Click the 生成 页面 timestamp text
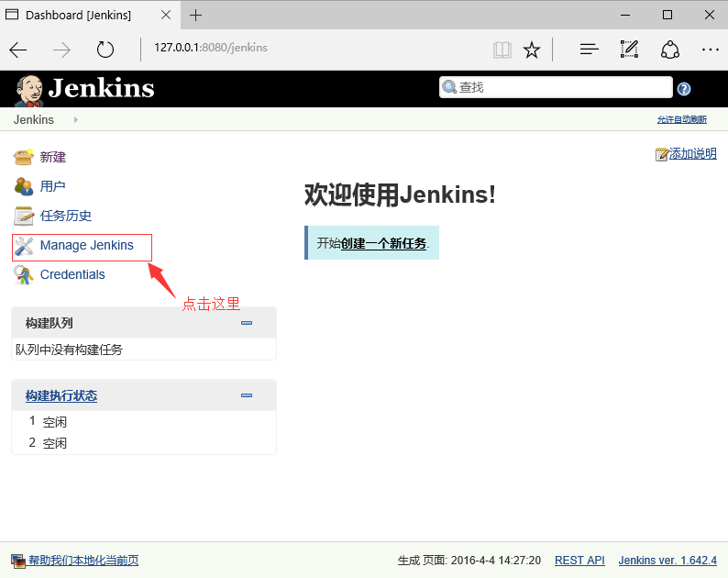The width and height of the screenshot is (728, 578). tap(469, 561)
